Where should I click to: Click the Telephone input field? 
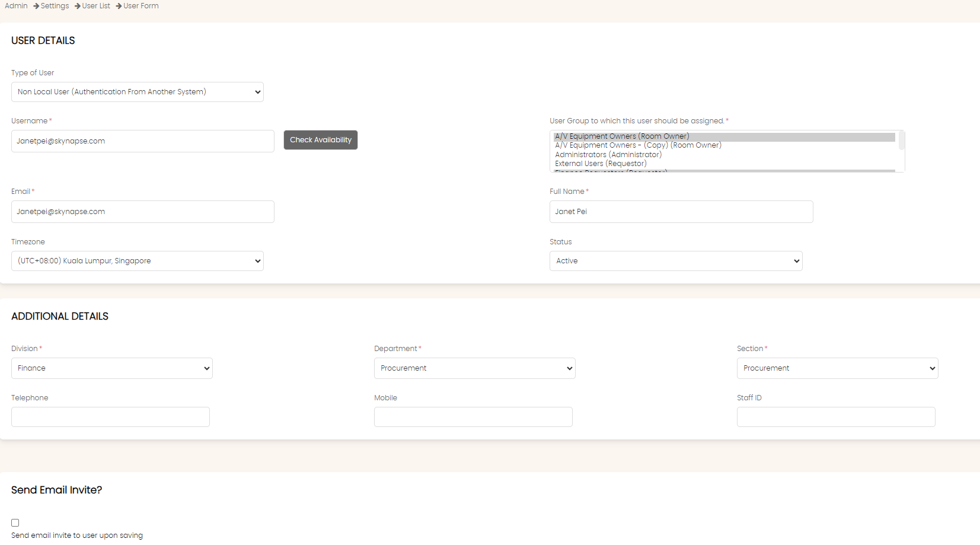pyautogui.click(x=110, y=417)
